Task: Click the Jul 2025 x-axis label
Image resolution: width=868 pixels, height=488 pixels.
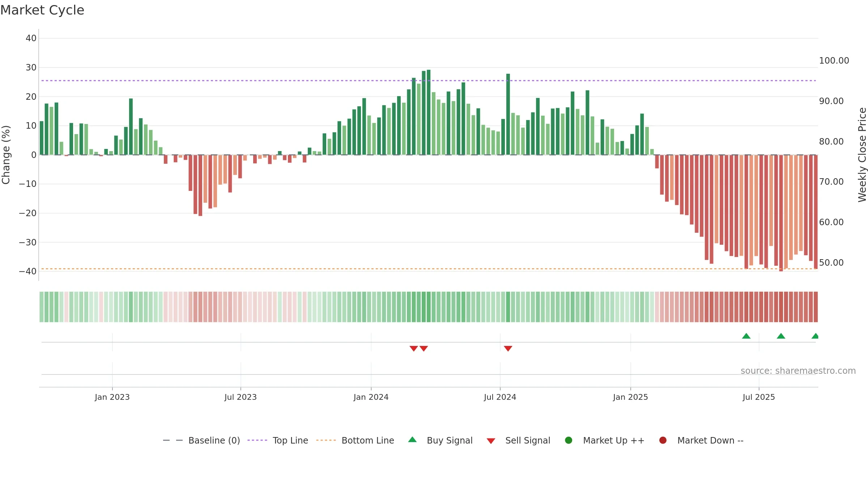Action: [759, 397]
